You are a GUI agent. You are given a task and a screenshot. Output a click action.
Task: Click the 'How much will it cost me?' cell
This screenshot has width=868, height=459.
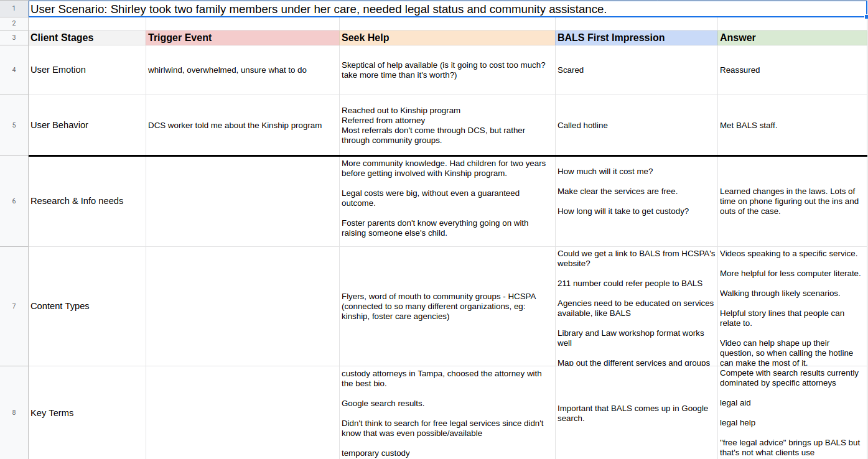click(637, 201)
